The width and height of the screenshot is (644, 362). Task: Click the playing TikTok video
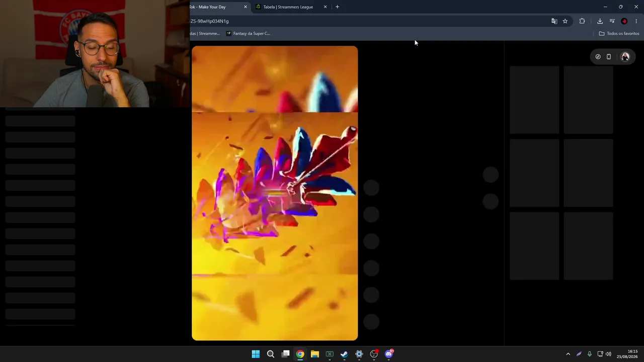[275, 193]
